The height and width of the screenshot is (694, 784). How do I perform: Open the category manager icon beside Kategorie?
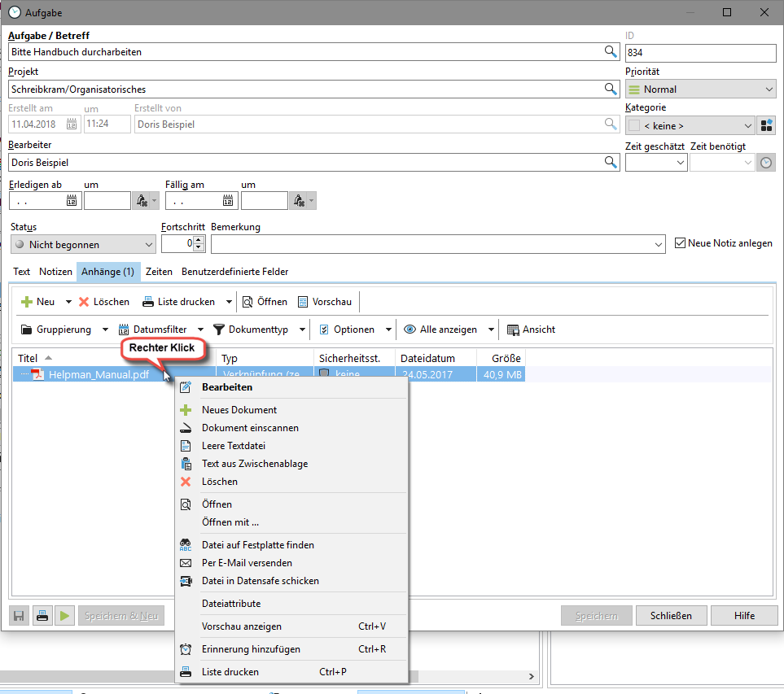[x=766, y=125]
